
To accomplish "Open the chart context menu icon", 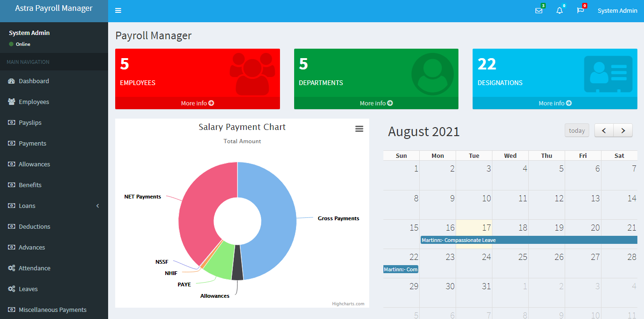I will click(359, 129).
